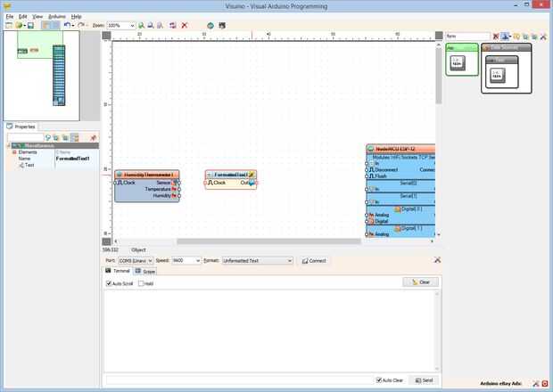This screenshot has width=553, height=392.
Task: Click the Send button
Action: (424, 380)
